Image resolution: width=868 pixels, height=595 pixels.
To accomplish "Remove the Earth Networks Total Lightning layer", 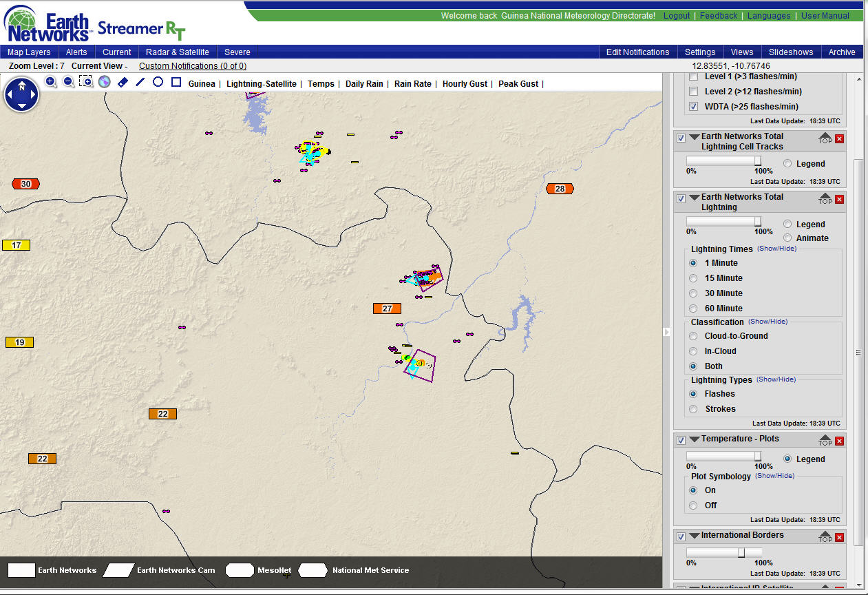I will point(839,199).
